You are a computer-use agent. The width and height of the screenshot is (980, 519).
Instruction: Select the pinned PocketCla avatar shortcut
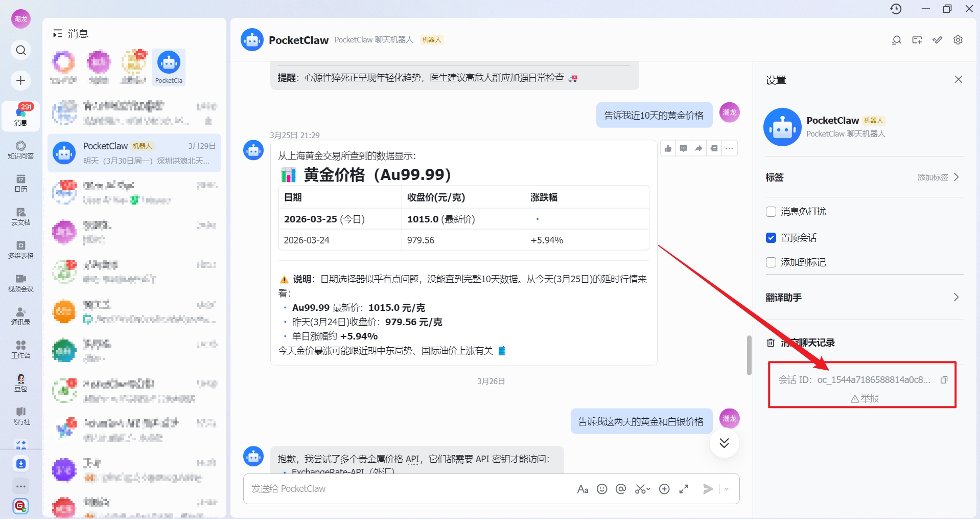click(x=169, y=67)
